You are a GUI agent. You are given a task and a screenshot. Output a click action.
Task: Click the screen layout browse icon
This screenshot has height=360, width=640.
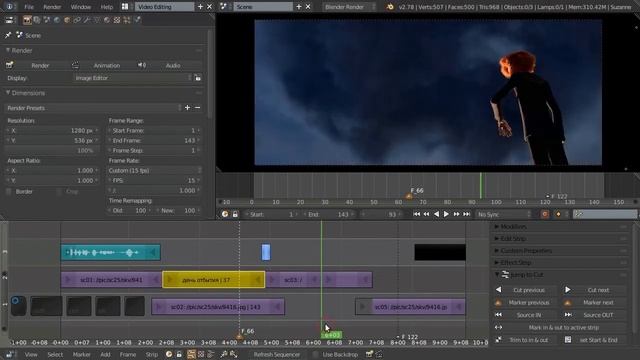[x=125, y=7]
